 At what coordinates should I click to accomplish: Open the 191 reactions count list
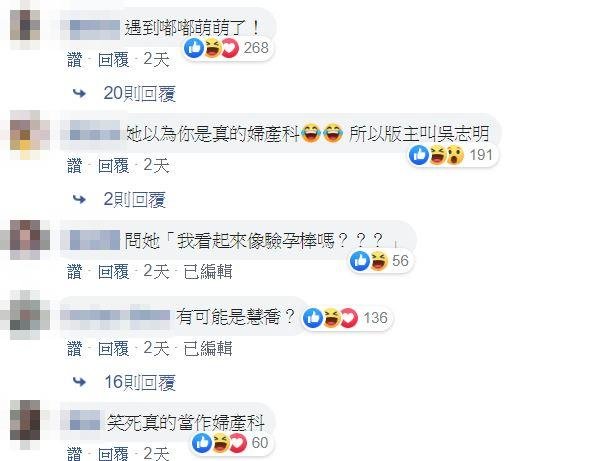coord(481,155)
